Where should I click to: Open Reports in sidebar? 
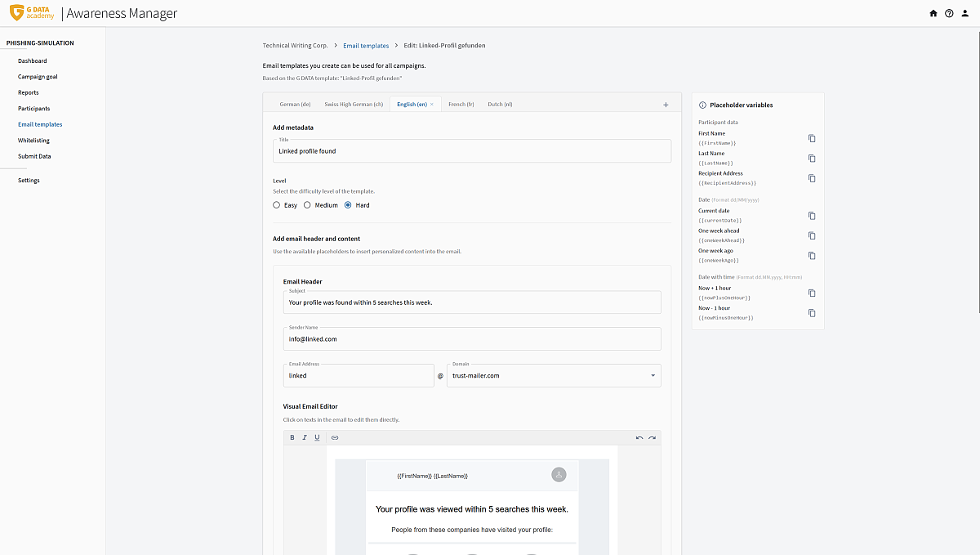[29, 92]
